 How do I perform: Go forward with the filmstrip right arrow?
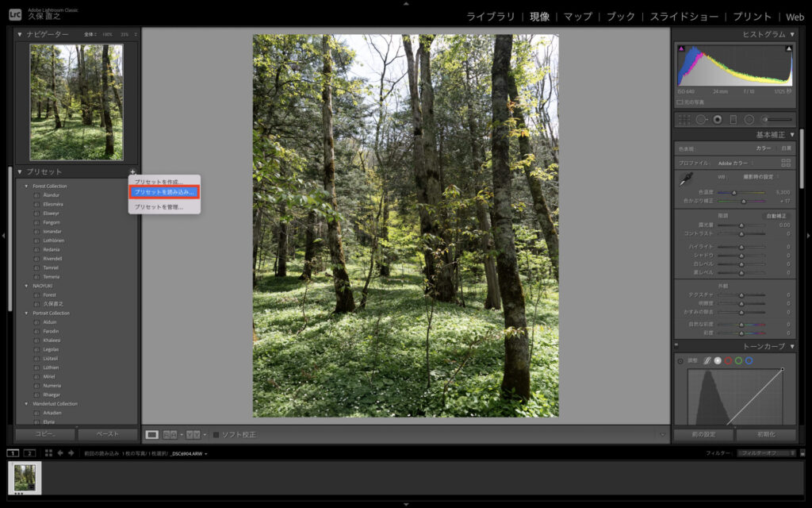coord(71,453)
